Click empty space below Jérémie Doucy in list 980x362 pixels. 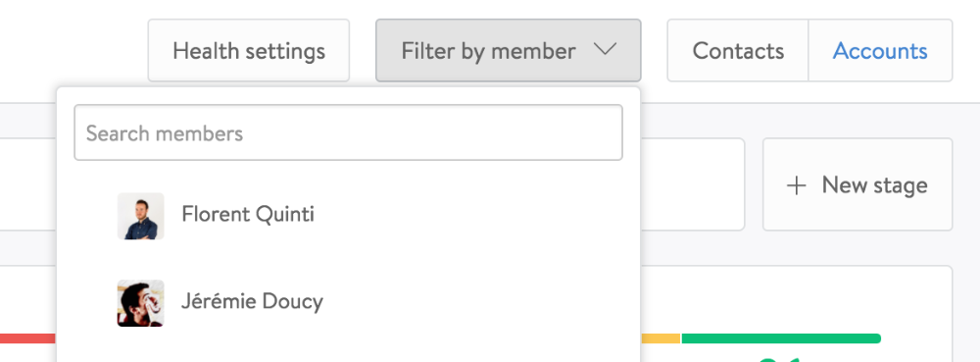(348, 349)
